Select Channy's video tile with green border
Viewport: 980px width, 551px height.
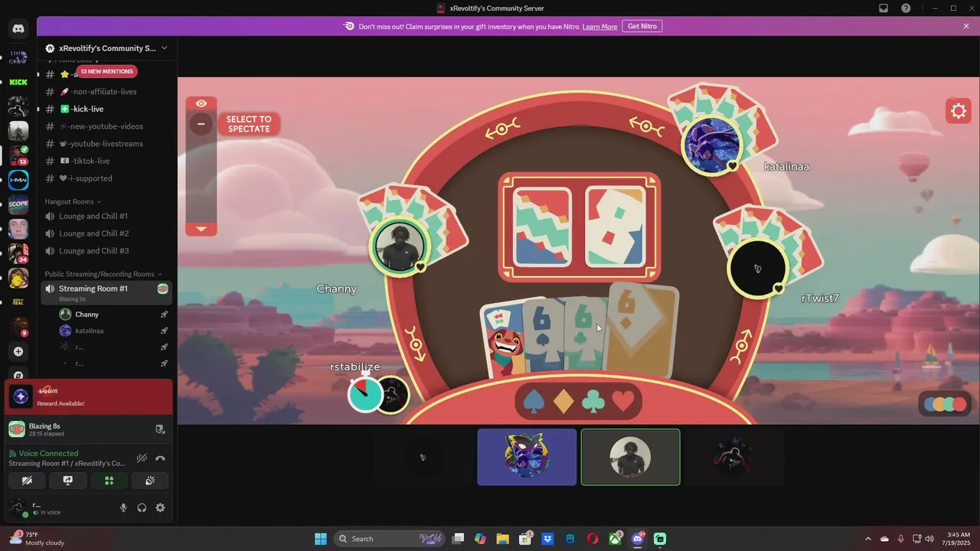pyautogui.click(x=630, y=457)
